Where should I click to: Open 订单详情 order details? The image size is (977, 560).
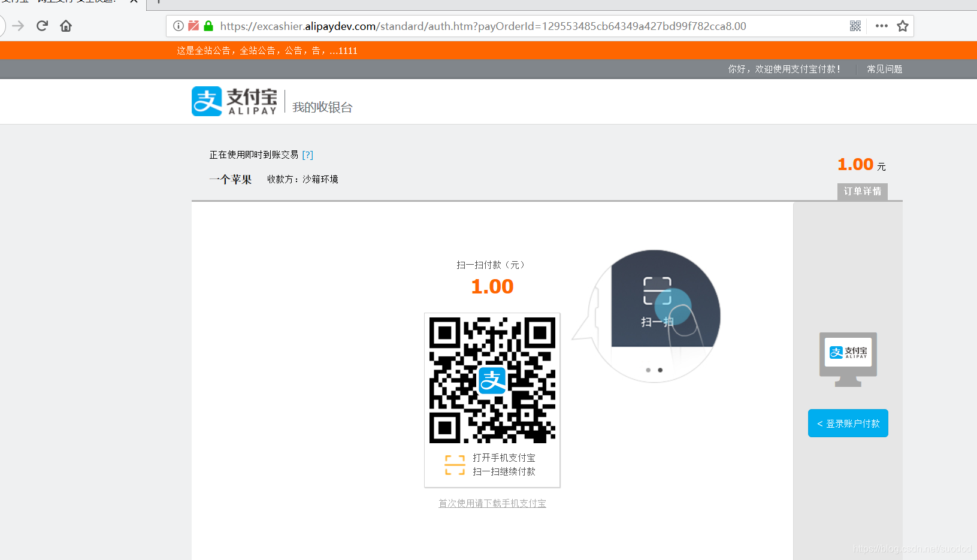(863, 191)
